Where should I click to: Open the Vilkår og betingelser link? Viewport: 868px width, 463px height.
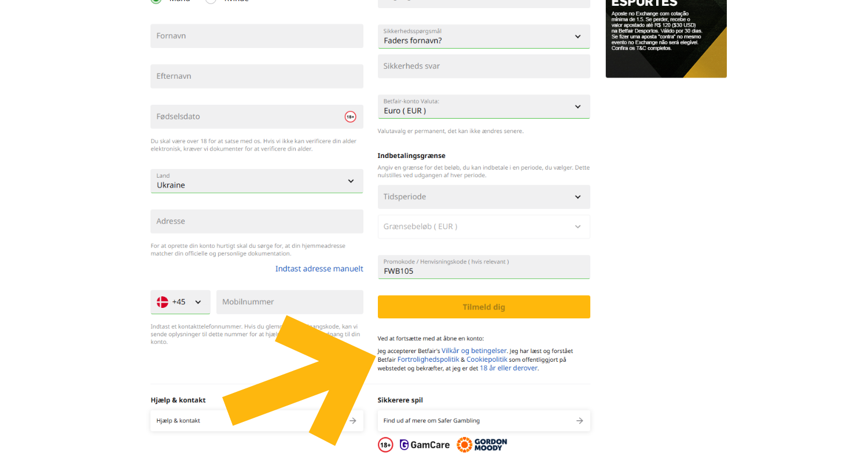coord(474,351)
